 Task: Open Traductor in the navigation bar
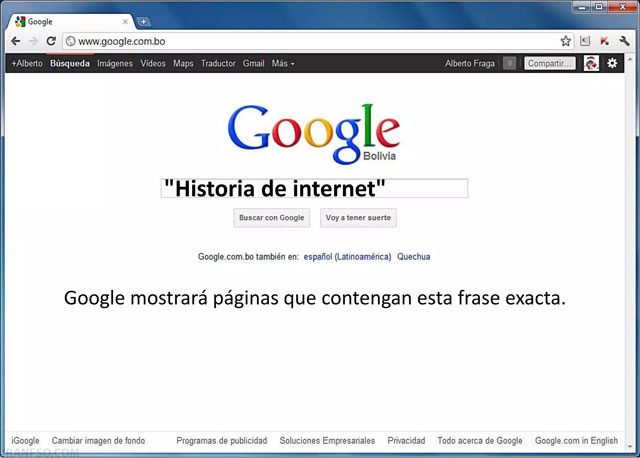coord(218,63)
